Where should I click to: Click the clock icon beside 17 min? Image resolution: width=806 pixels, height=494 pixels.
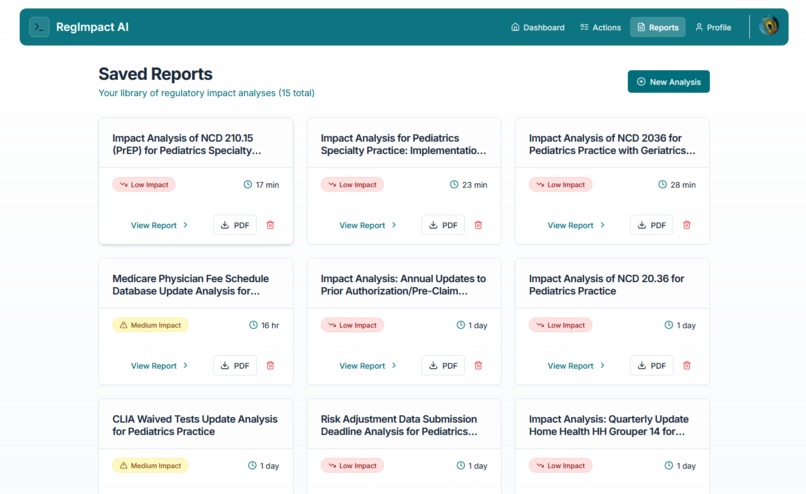pos(248,185)
